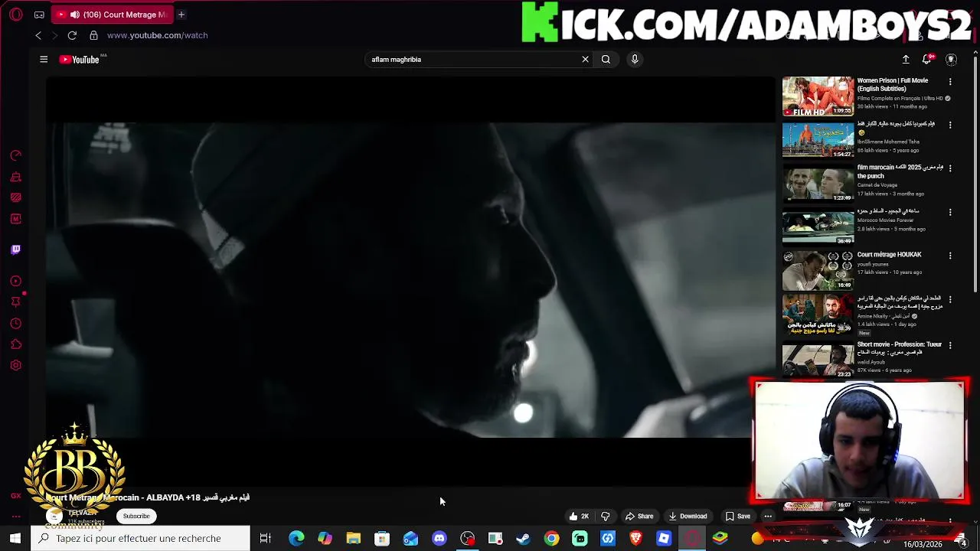Go back to the previous page
Viewport: 980px width, 551px height.
pyautogui.click(x=38, y=35)
